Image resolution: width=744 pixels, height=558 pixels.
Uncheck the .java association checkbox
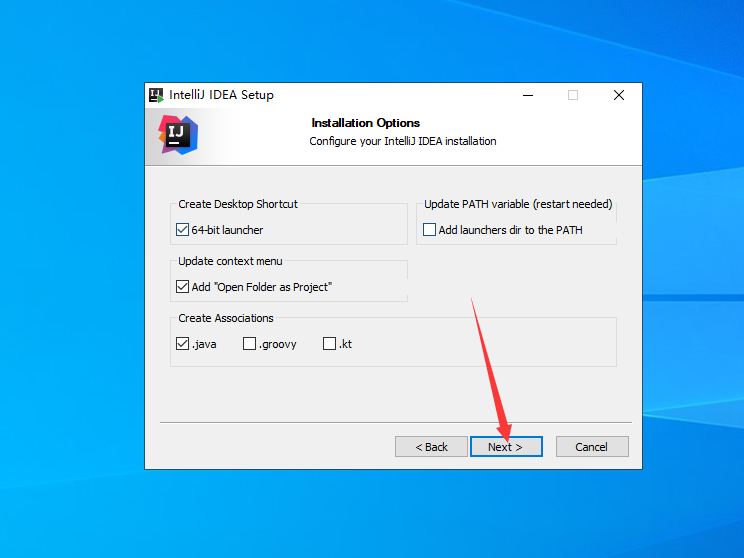coord(182,344)
